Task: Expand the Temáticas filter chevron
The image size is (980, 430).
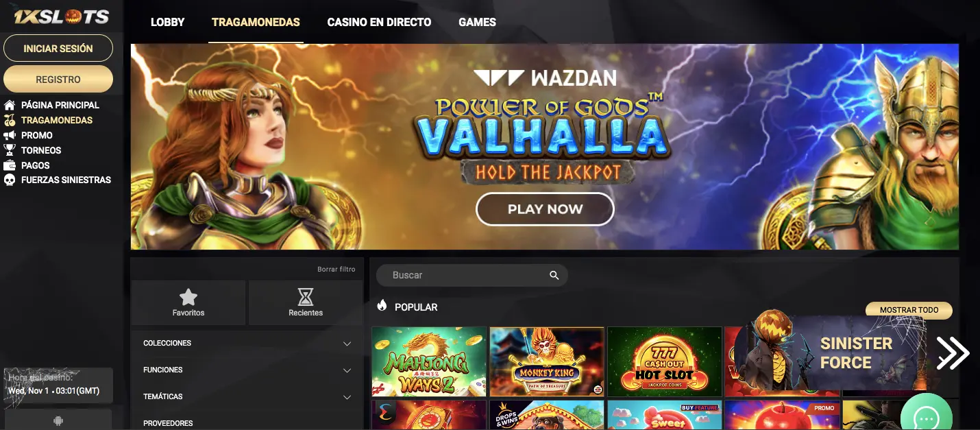Action: point(347,397)
